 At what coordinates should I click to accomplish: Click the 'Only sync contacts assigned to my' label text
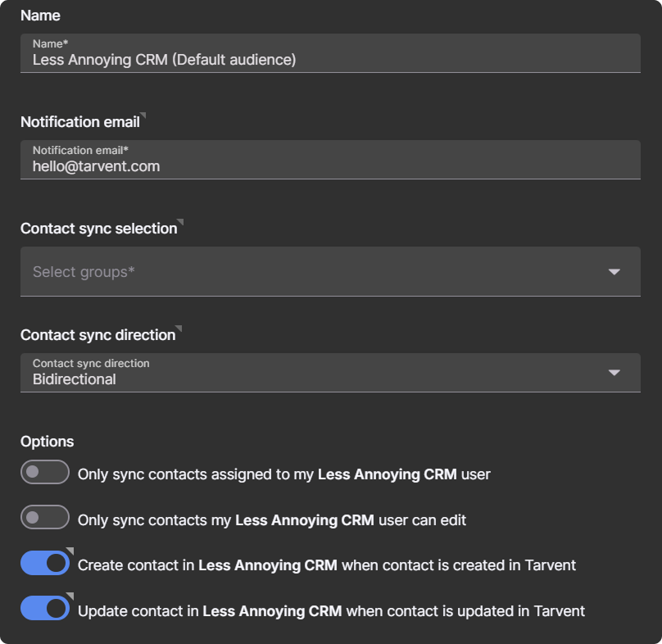[x=283, y=474]
